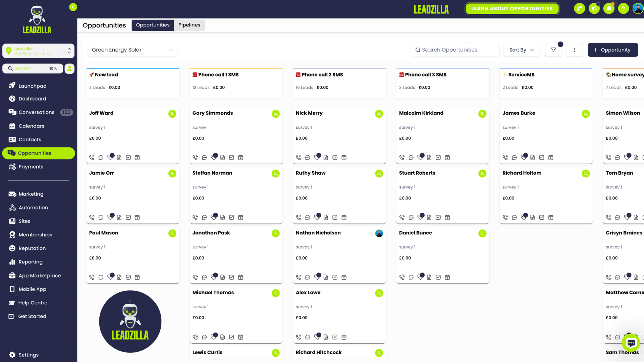This screenshot has height=362, width=644.
Task: Select the Opportunities tab
Action: click(x=152, y=25)
